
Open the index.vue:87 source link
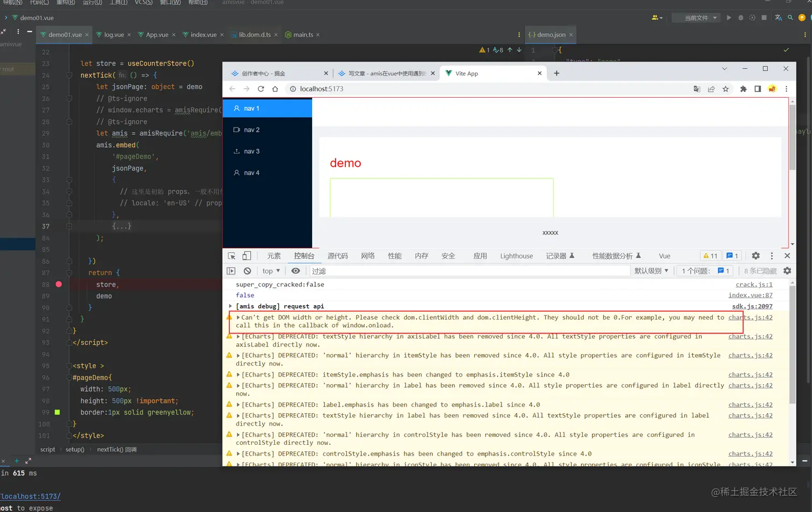pyautogui.click(x=750, y=295)
